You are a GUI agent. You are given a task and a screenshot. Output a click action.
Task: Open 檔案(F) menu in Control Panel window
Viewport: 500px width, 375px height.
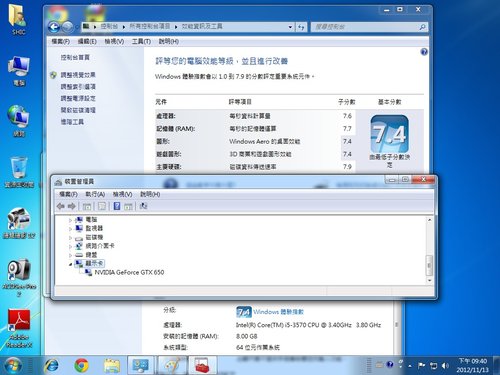pos(60,42)
